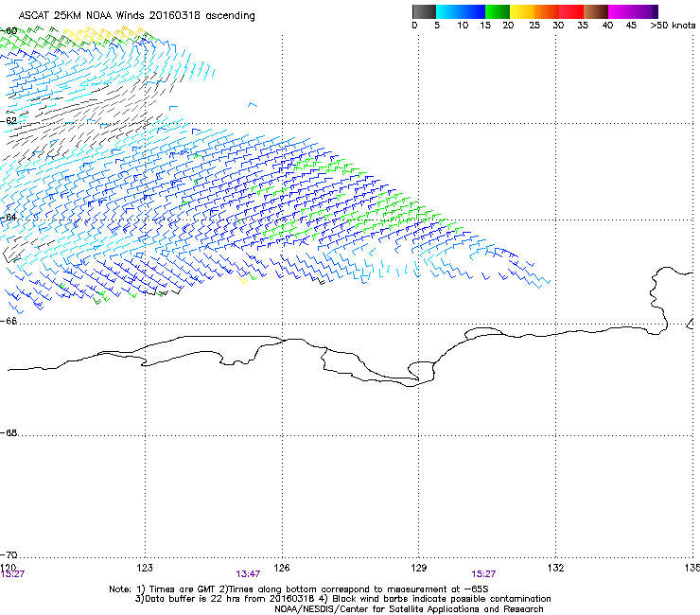Click the cyan 5–10 knots legend segment

click(448, 11)
